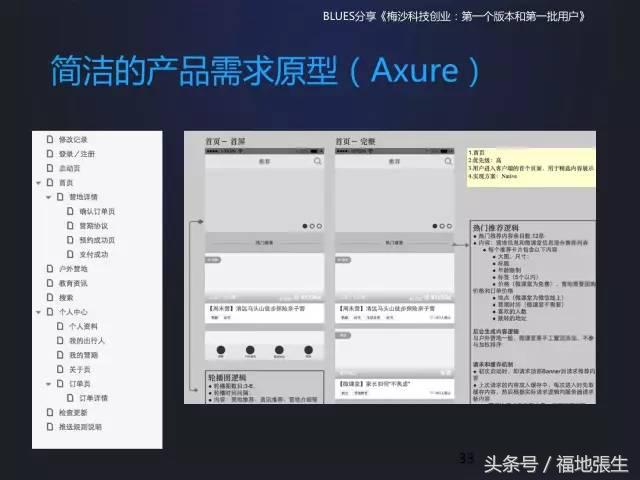Click second card image in 首页-完整
Screen dimensions: 640x480
click(x=395, y=353)
